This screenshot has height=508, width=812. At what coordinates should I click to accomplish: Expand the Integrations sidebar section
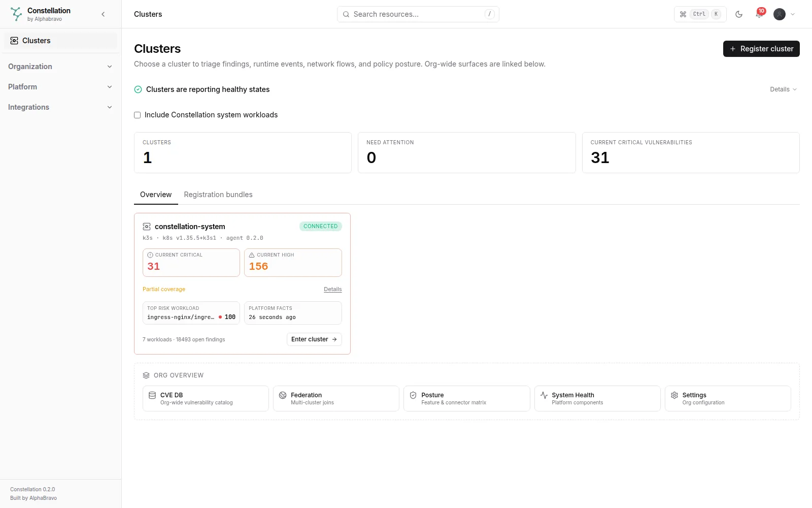click(x=60, y=107)
